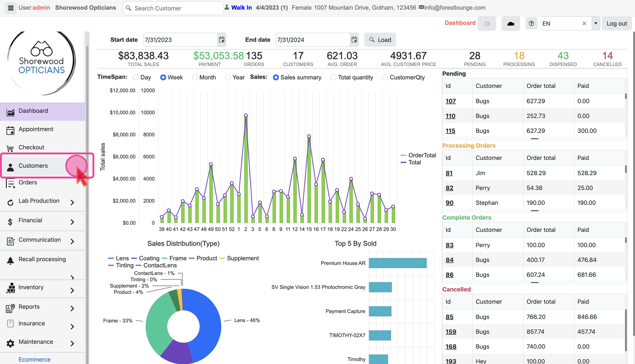Open the End date calendar picker
Screen dimensions: 635x364
[354, 40]
